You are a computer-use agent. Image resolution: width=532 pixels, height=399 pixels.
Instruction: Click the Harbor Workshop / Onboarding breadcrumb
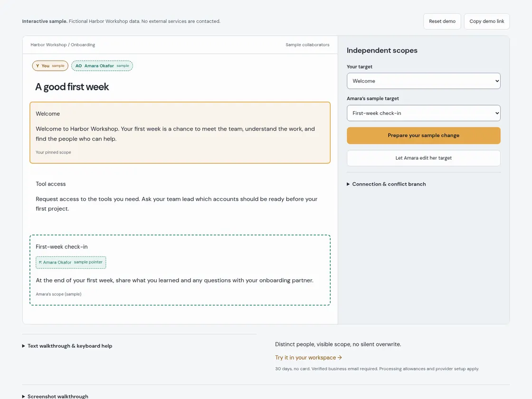(x=63, y=45)
